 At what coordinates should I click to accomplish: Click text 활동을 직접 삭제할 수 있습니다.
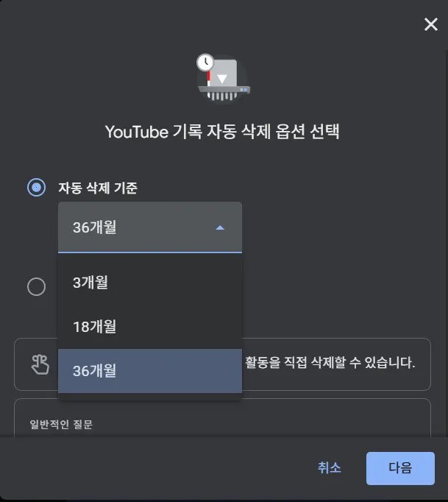tap(330, 363)
